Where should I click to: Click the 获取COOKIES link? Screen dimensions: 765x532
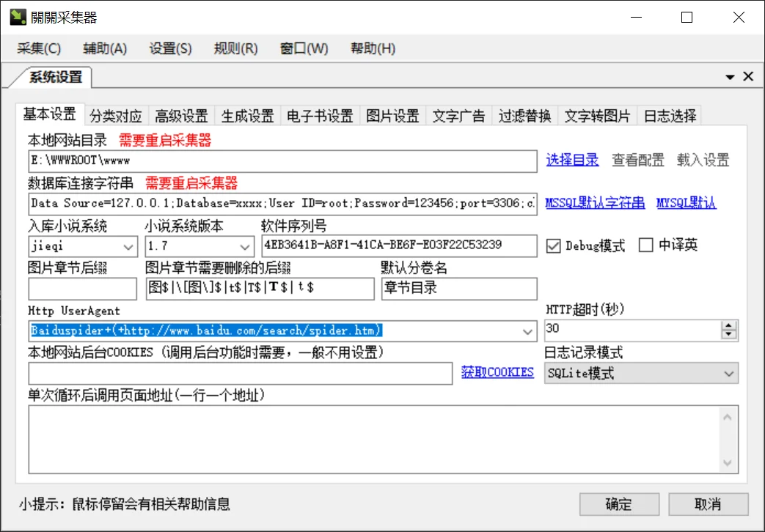point(497,372)
